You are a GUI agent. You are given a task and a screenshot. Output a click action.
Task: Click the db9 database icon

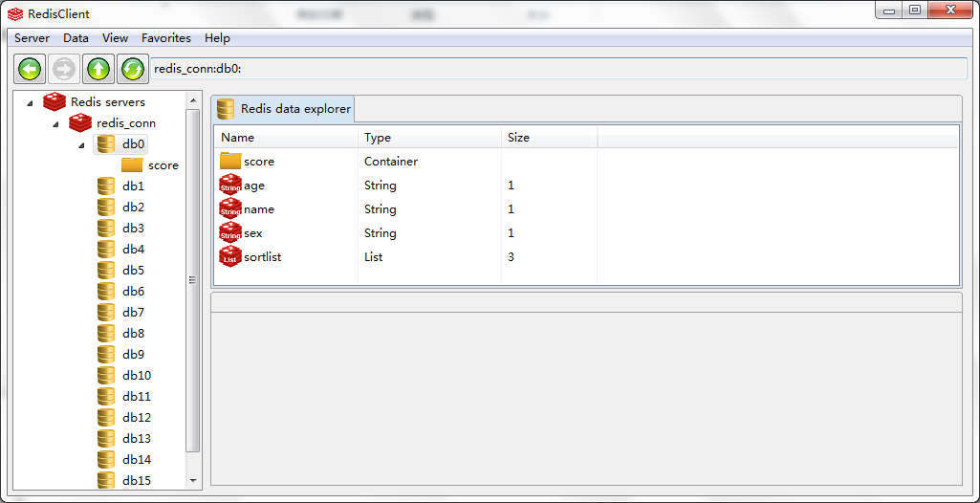click(106, 354)
